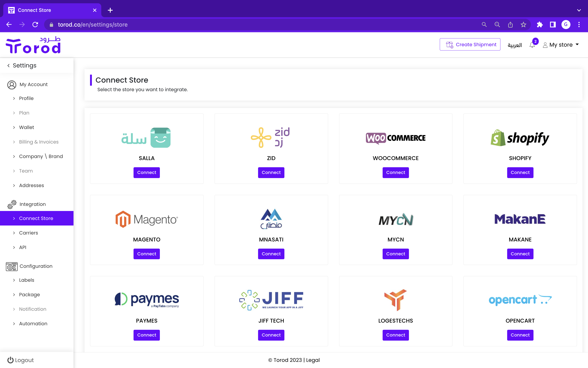Click the MakanE logo
Viewport: 588px width, 368px height.
(520, 219)
